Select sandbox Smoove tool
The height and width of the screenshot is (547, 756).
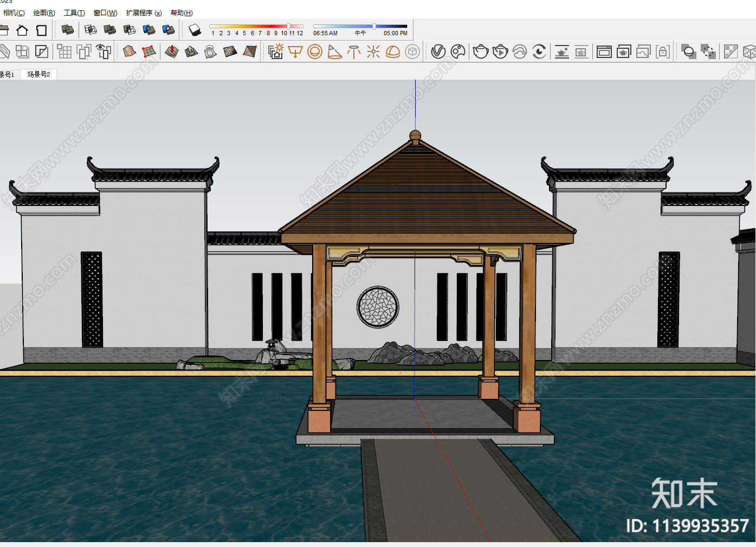[x=172, y=52]
